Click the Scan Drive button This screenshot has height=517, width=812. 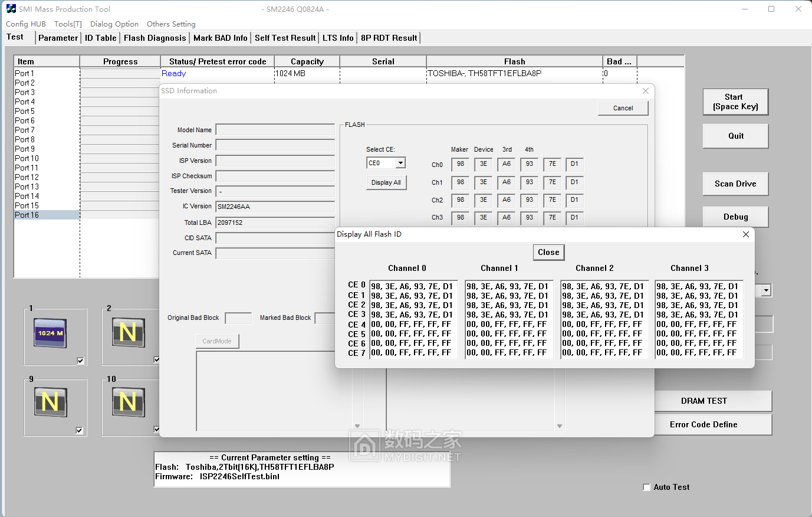coord(735,184)
